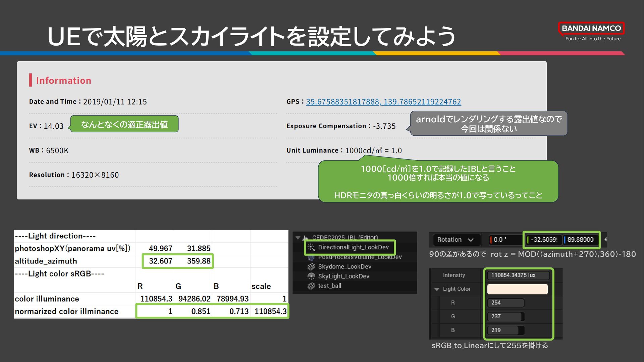The width and height of the screenshot is (644, 362).
Task: Click the Bandai Namco logo
Action: (591, 28)
